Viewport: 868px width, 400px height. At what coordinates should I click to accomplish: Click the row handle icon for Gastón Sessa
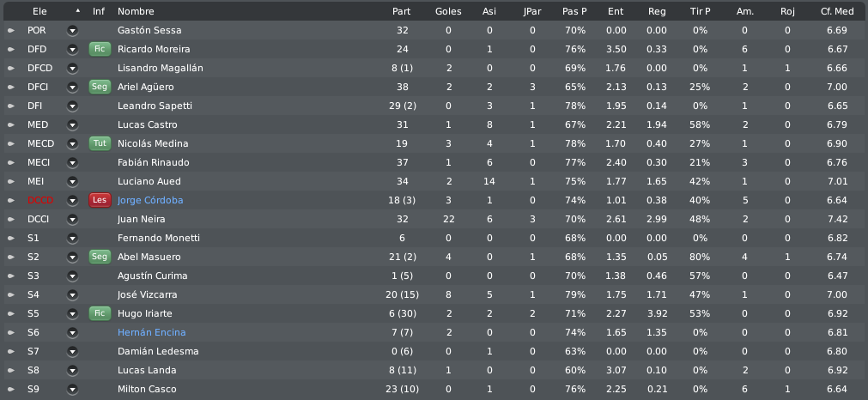pyautogui.click(x=10, y=30)
